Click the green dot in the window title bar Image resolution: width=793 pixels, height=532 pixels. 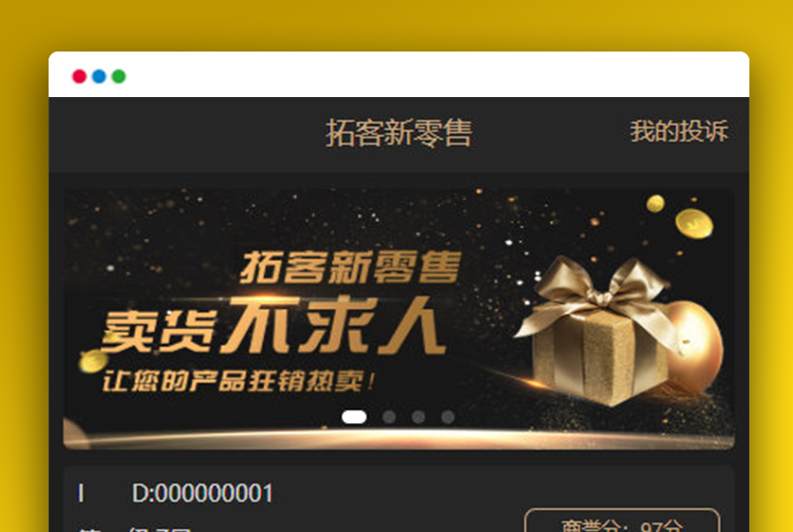[x=119, y=76]
